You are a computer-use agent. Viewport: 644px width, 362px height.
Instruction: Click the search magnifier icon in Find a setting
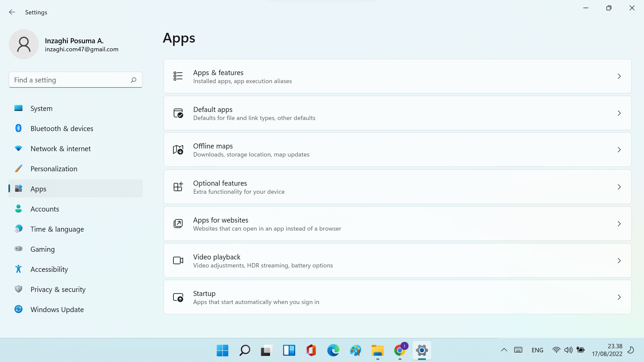pyautogui.click(x=133, y=80)
